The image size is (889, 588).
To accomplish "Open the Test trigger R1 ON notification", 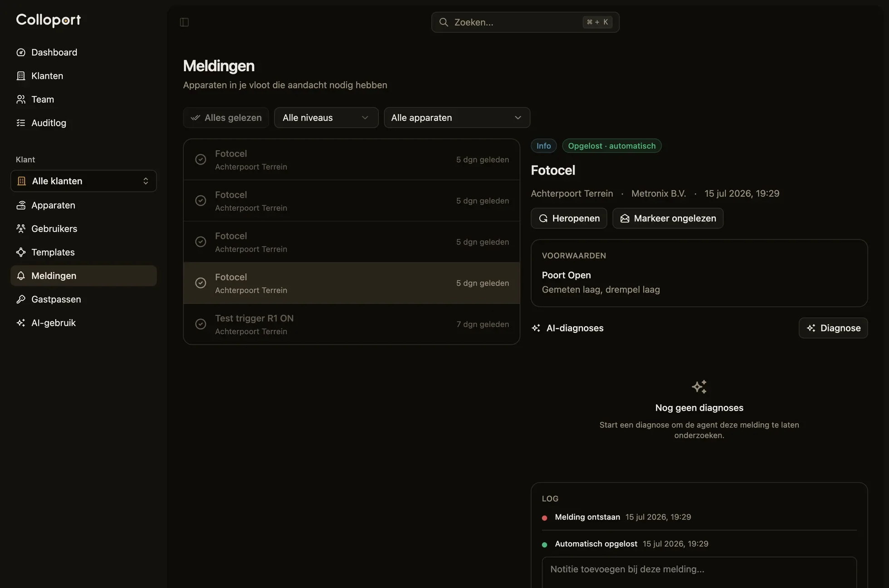I will pyautogui.click(x=352, y=325).
